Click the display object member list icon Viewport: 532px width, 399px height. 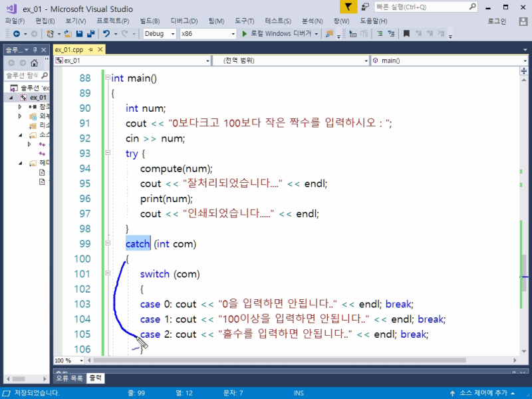[x=353, y=34]
